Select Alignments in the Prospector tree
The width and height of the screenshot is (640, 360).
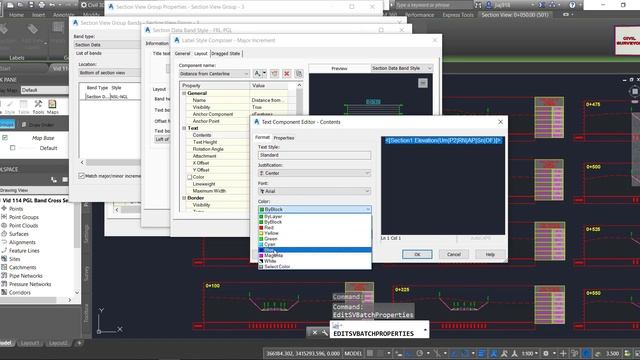22,242
